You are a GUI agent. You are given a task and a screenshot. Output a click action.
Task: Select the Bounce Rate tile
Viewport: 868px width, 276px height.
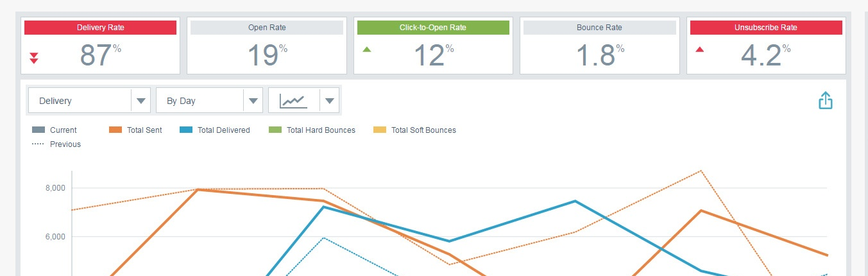tap(599, 46)
